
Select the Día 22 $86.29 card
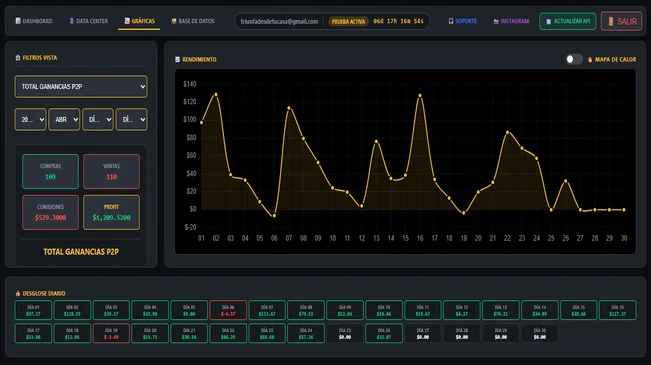click(228, 333)
